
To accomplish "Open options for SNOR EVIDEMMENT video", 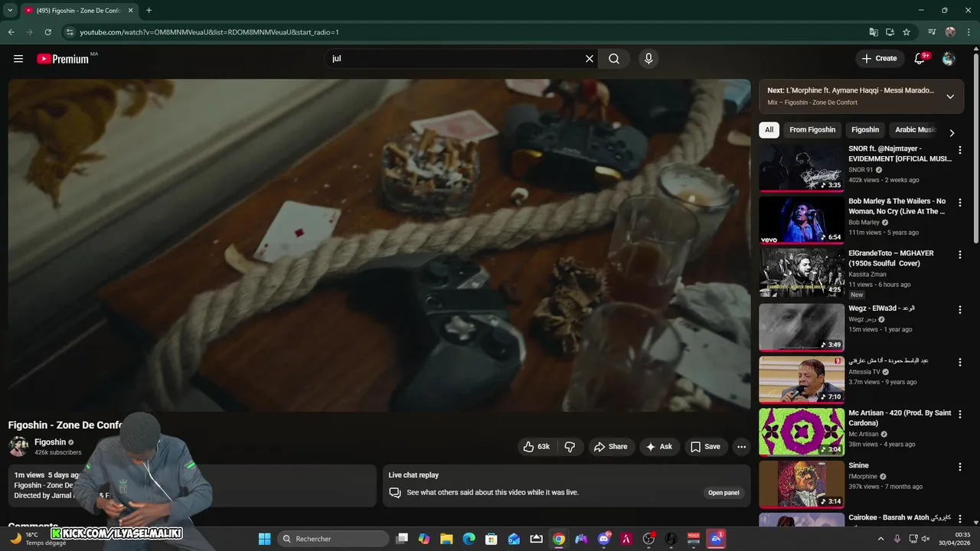I will tap(960, 150).
